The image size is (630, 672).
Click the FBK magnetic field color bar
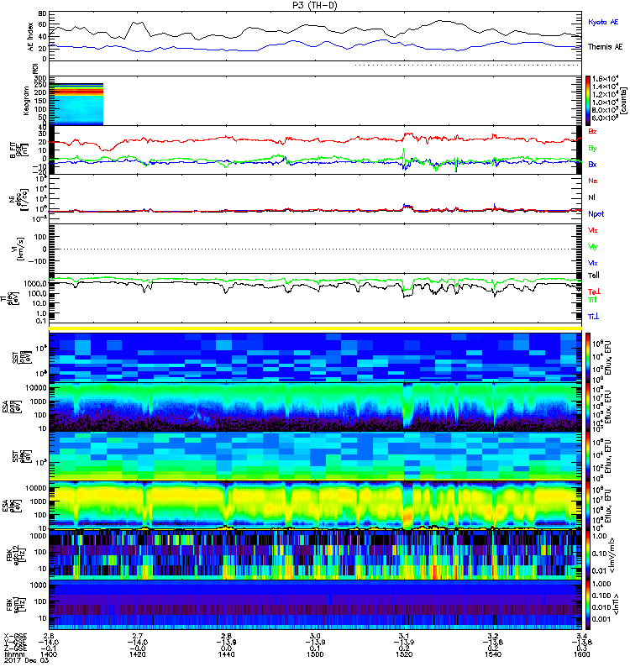[x=587, y=604]
